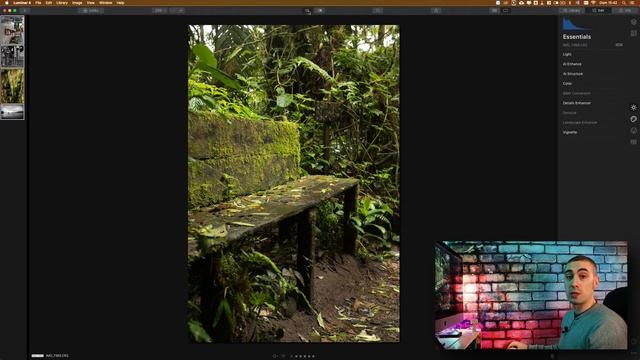The image size is (640, 360).
Task: Open the Help menu
Action: (x=120, y=3)
